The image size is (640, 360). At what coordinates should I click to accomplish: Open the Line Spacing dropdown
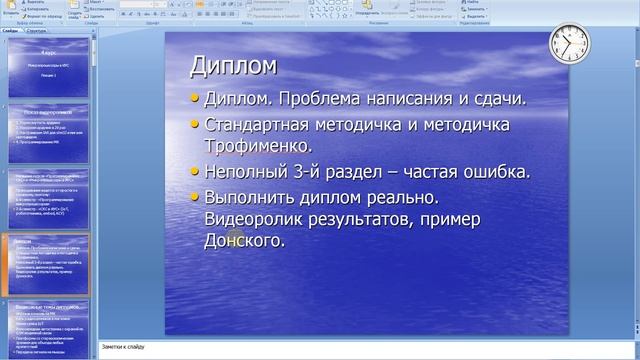tap(241, 4)
